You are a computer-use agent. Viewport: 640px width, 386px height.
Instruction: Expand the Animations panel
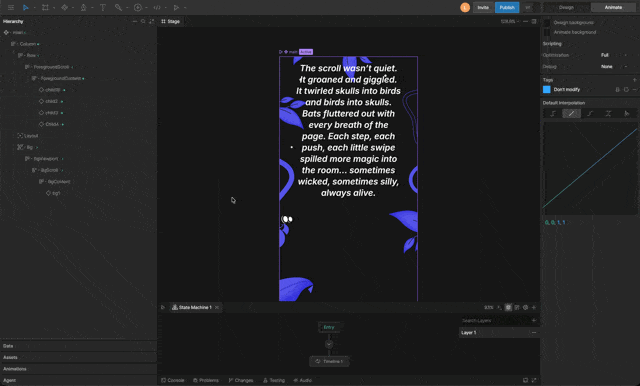click(78, 369)
